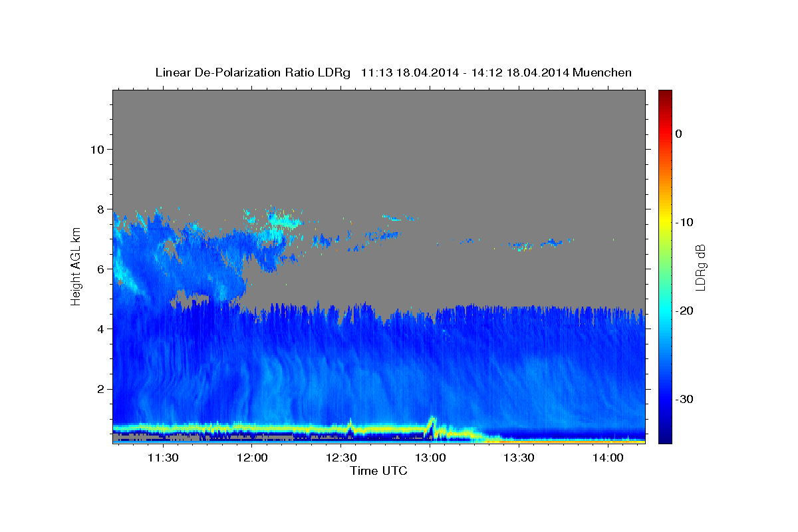This screenshot has width=798, height=532.
Task: Click the colorbar value -30
Action: pos(684,399)
